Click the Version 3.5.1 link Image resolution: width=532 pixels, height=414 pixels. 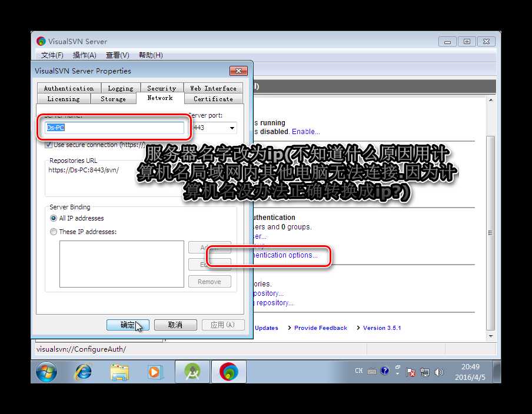pos(382,328)
